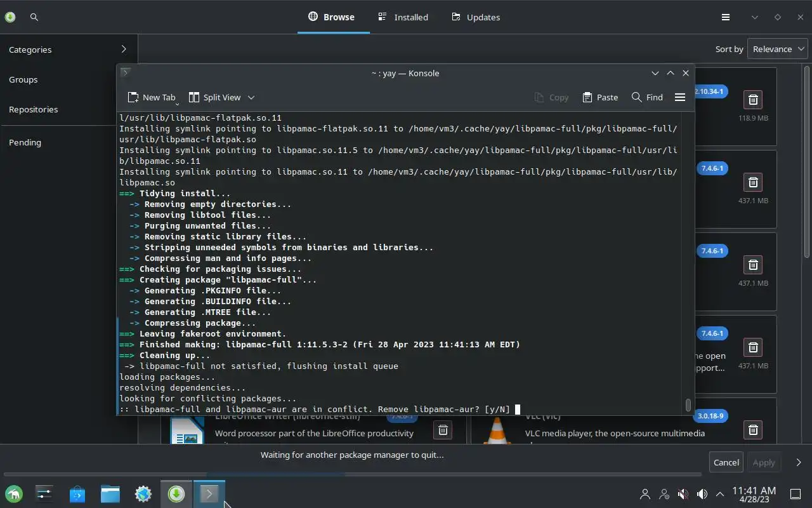
Task: Click the greyed Copy button in Konsole
Action: pos(551,97)
